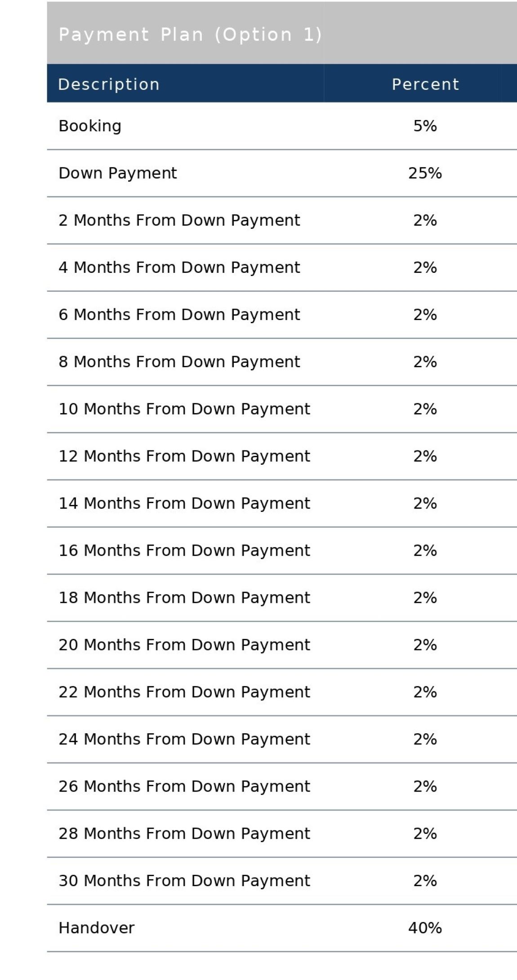This screenshot has height=980, width=517.
Task: Select the Description column header
Action: click(x=109, y=85)
